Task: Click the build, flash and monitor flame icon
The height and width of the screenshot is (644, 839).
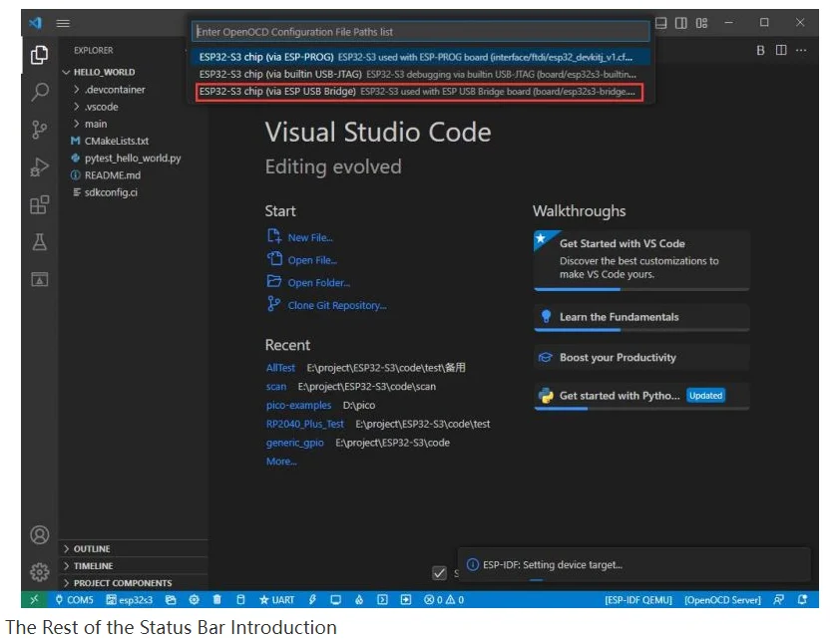Action: coord(359,599)
